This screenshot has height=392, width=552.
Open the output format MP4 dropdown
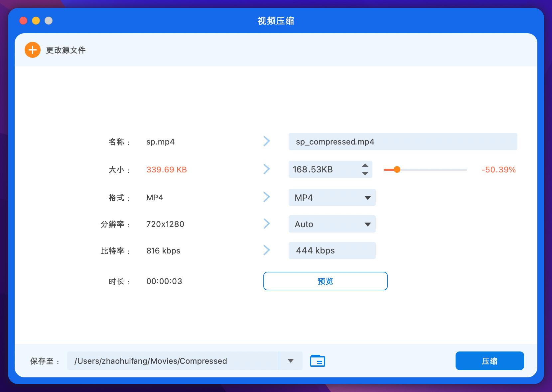(367, 197)
